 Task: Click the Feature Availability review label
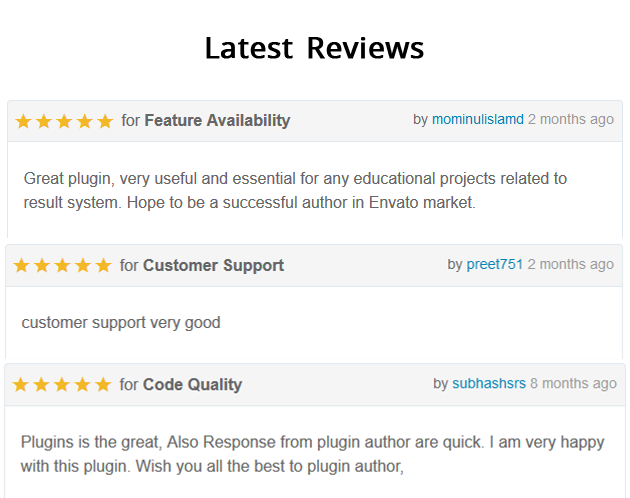217,121
